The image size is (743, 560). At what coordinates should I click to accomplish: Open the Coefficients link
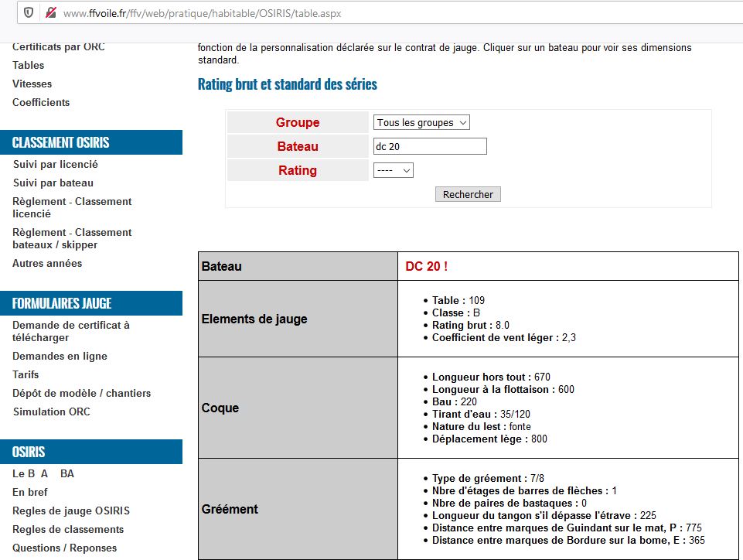click(x=41, y=103)
